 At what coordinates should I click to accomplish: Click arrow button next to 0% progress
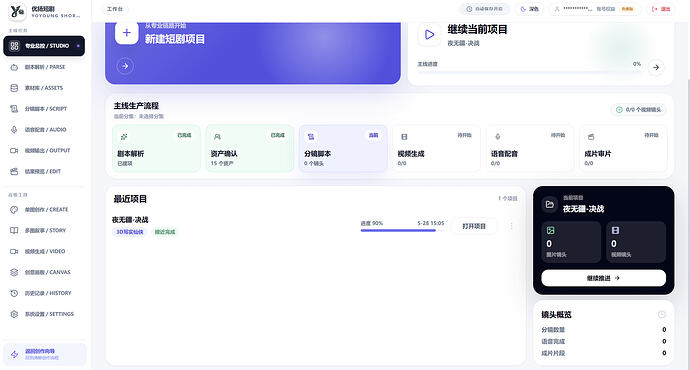pyautogui.click(x=656, y=67)
